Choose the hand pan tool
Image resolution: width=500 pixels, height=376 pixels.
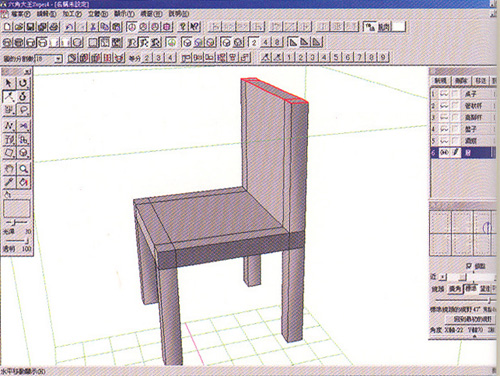(9, 169)
